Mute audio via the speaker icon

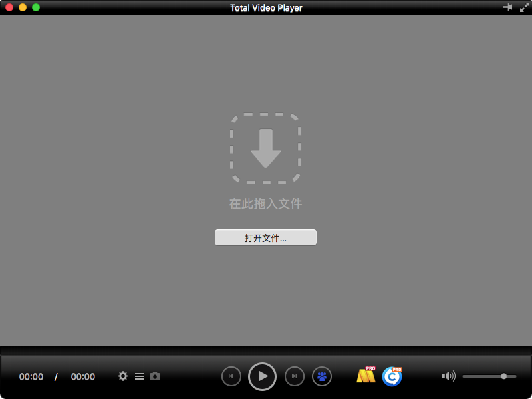tap(448, 376)
